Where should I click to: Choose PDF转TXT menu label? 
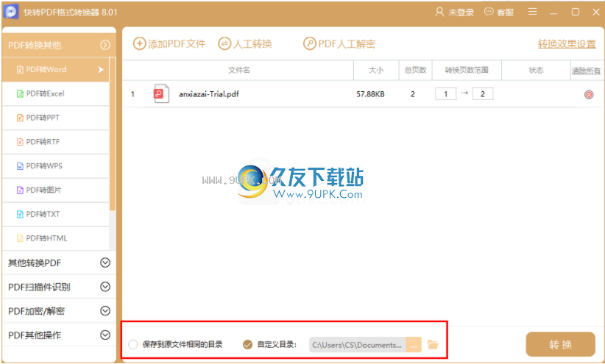(43, 214)
